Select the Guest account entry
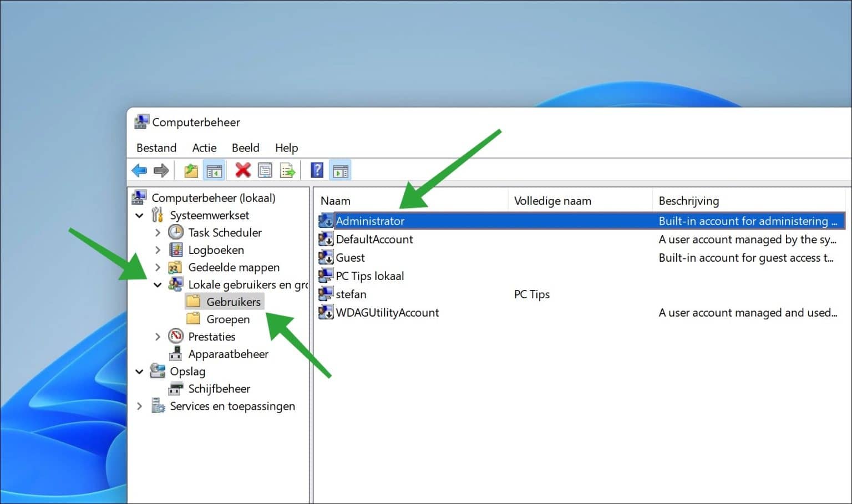Image resolution: width=852 pixels, height=504 pixels. [x=350, y=257]
